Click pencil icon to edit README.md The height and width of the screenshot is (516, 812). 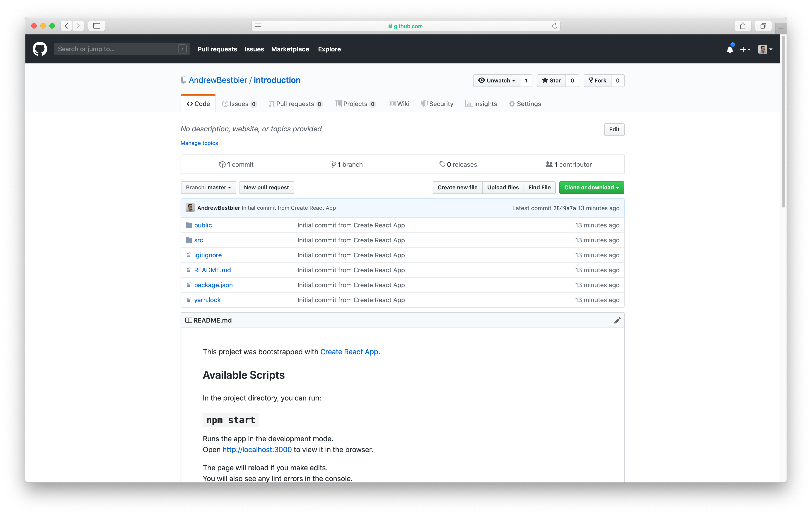tap(617, 321)
